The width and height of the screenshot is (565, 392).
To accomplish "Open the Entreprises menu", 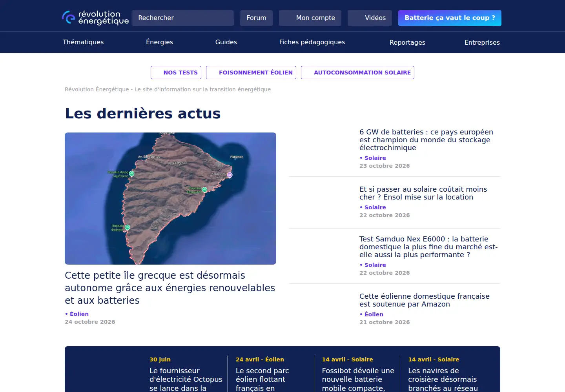I will point(482,42).
